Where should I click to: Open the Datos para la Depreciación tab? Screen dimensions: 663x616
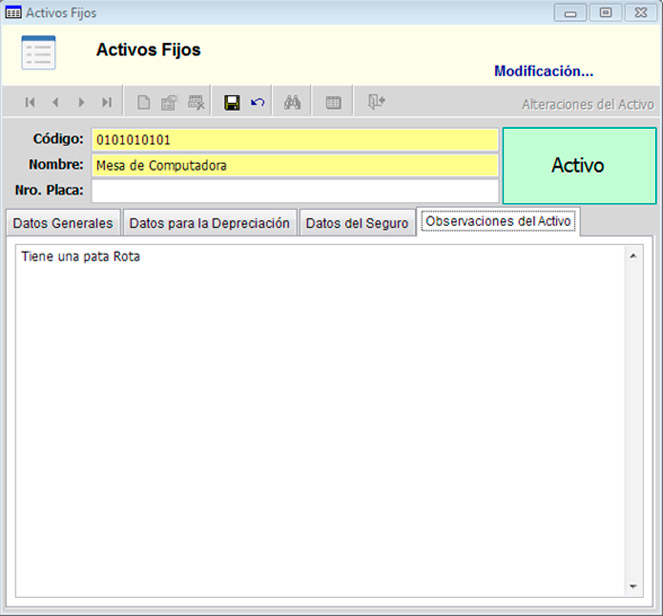tap(209, 223)
